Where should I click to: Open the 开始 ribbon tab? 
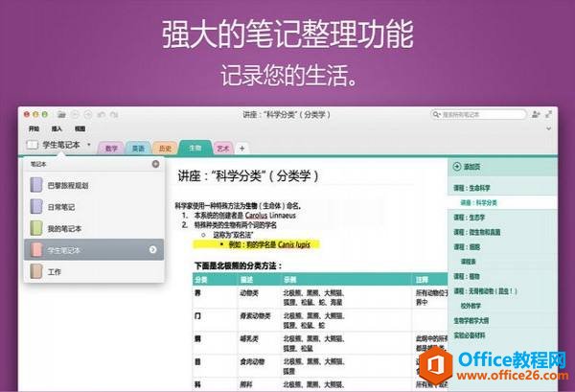(34, 128)
